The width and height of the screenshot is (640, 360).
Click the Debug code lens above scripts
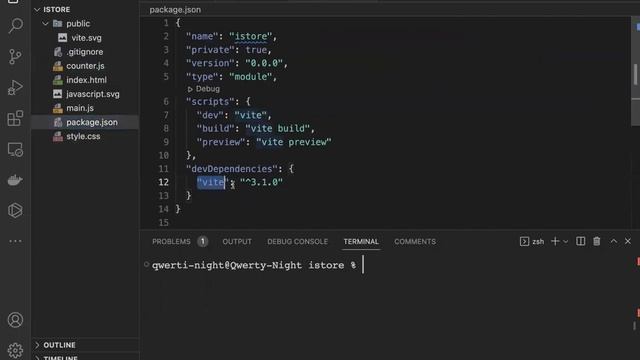[x=204, y=89]
